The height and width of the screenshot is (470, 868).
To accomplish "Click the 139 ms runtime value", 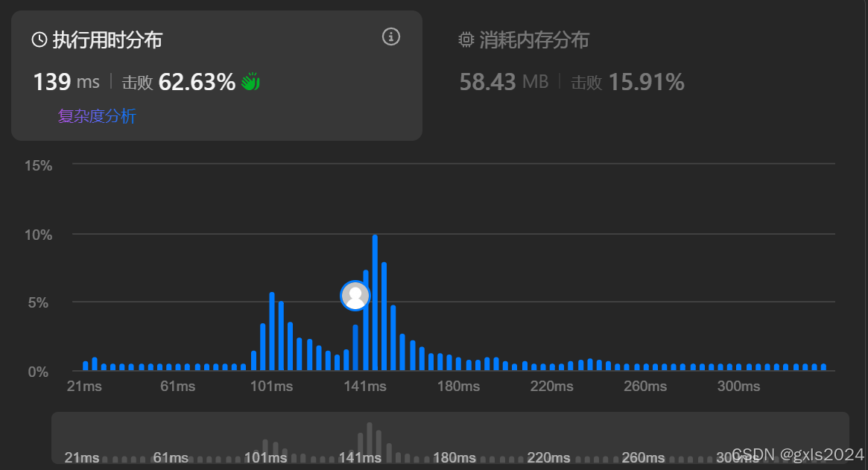I will pyautogui.click(x=66, y=83).
